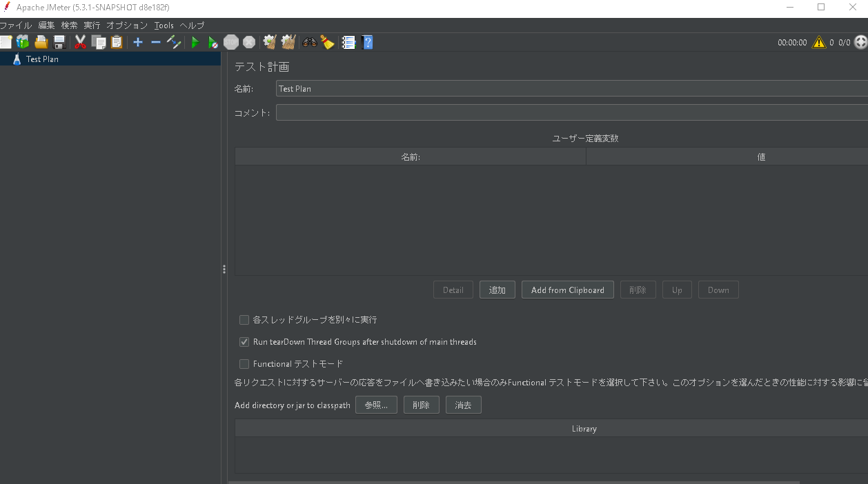868x484 pixels.
Task: Reset search with yellow broom icon
Action: pos(328,42)
